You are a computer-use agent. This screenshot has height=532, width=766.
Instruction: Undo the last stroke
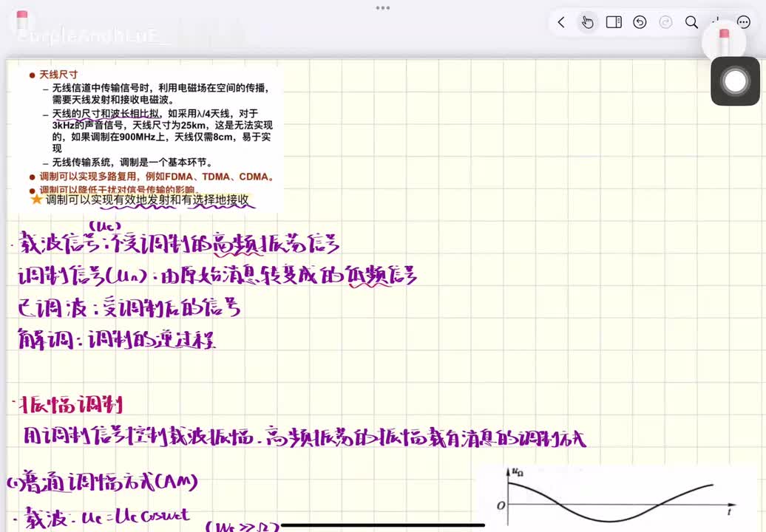pos(640,22)
